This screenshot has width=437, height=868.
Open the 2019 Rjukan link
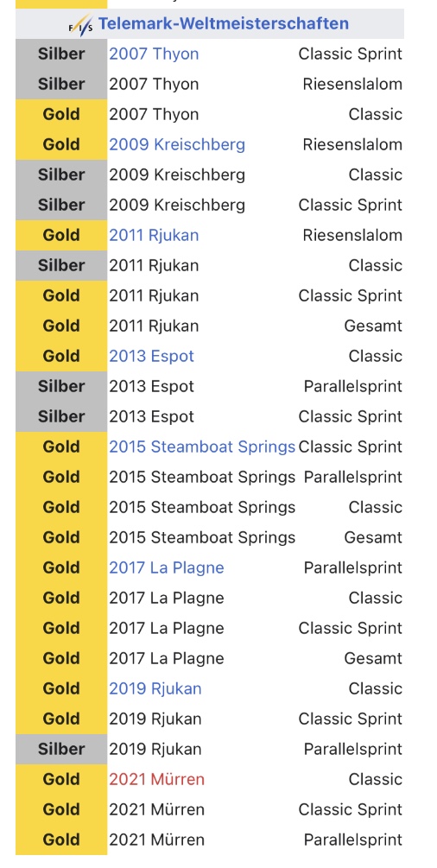click(155, 688)
